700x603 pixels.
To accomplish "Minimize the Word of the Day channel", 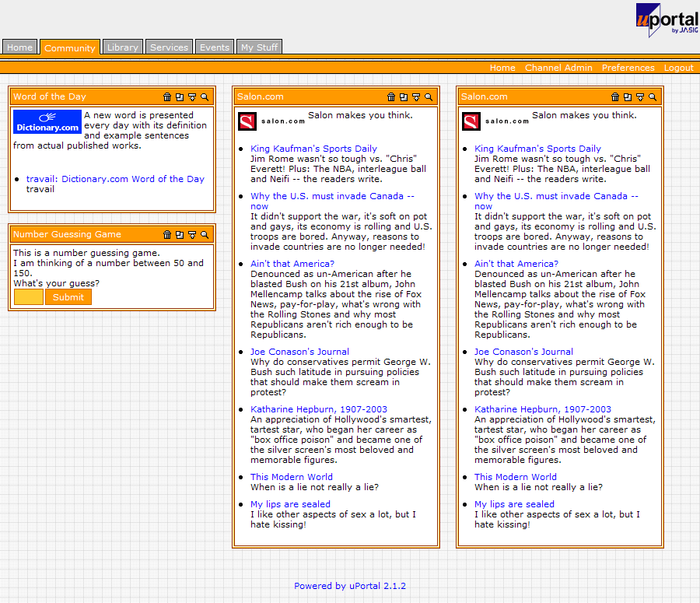I will coord(192,97).
